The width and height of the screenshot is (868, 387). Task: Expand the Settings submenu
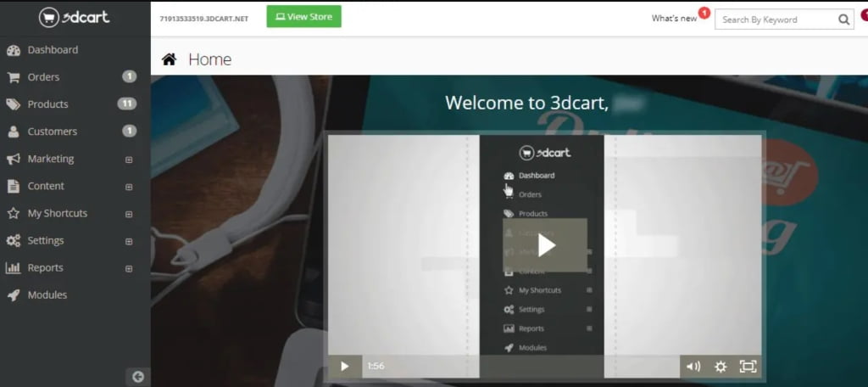[129, 241]
